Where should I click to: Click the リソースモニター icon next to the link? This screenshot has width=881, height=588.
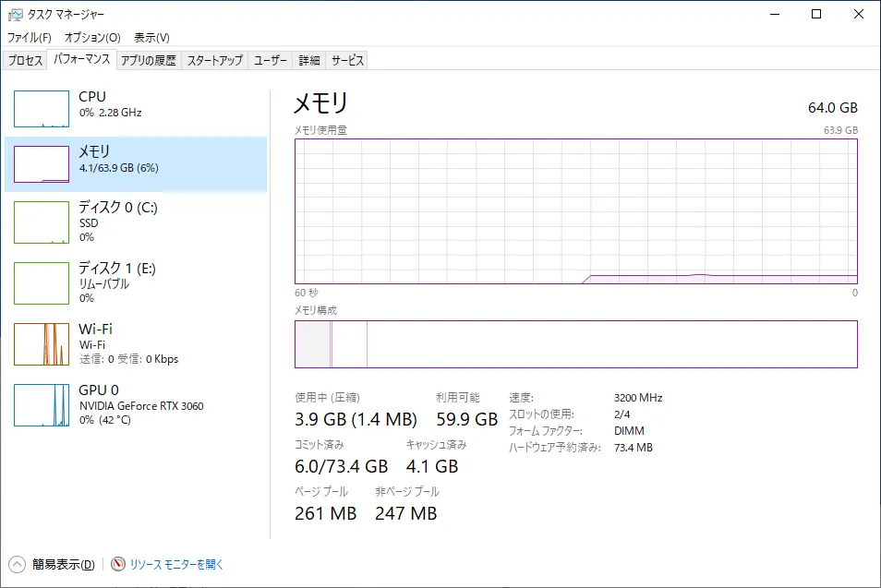tap(116, 564)
